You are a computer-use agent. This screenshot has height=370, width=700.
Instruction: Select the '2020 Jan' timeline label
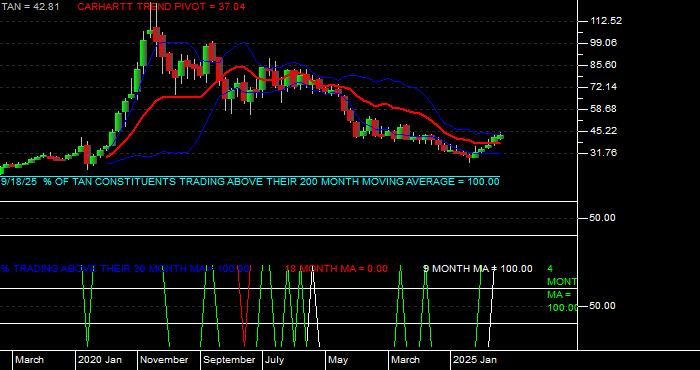100,360
